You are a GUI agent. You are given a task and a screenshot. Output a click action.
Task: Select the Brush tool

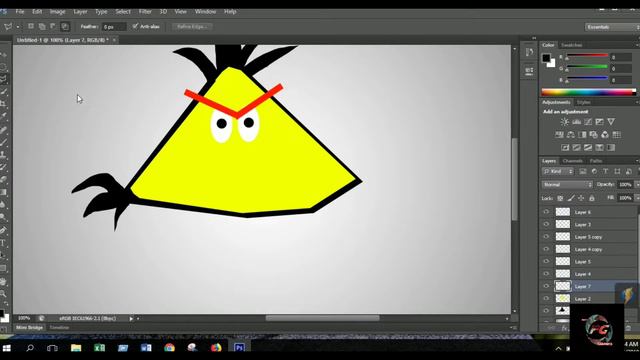(3, 142)
